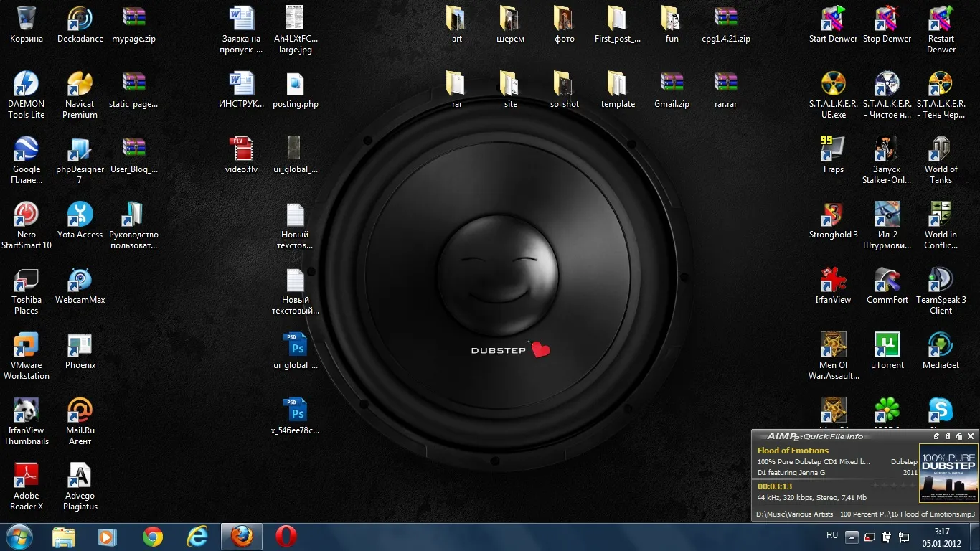Launch IrfanView from the desktop
This screenshot has width=980, height=551.
point(833,286)
